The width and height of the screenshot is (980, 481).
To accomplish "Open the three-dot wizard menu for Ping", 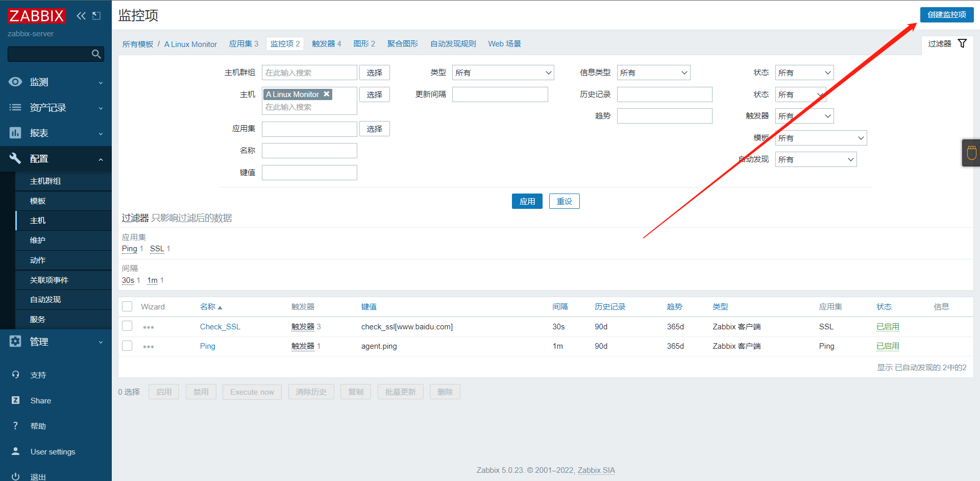I will tap(149, 347).
